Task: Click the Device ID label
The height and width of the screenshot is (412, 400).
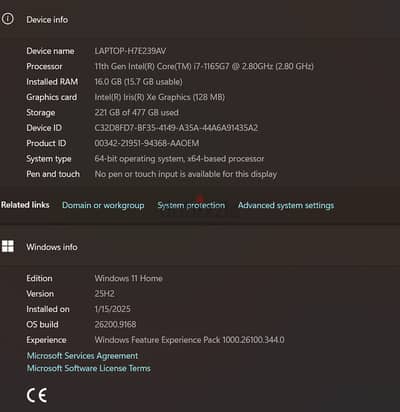Action: [x=44, y=128]
